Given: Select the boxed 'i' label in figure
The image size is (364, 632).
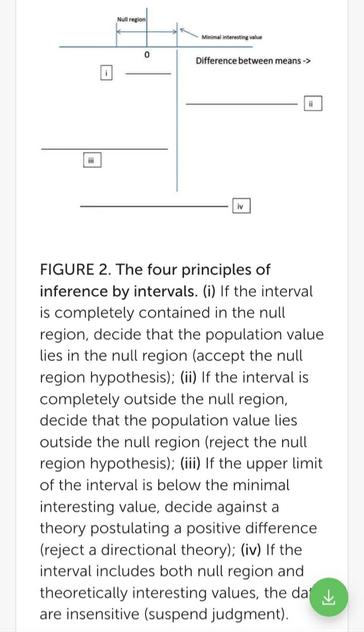Looking at the screenshot, I should [106, 73].
